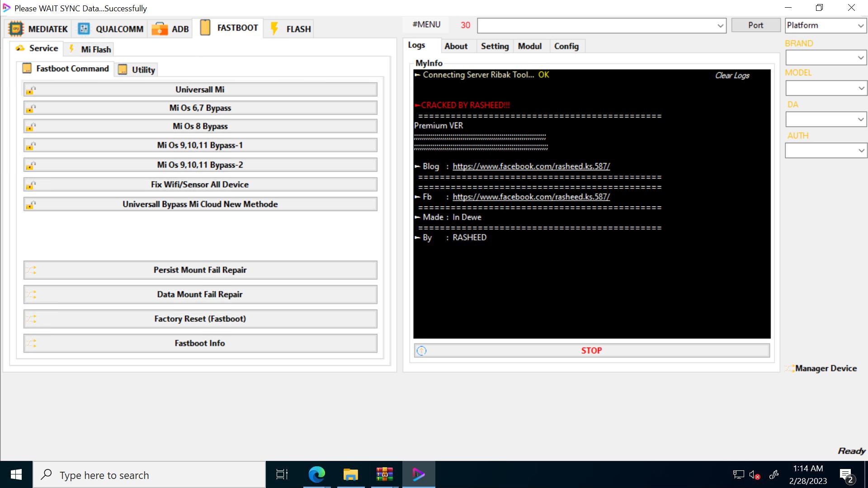Image resolution: width=868 pixels, height=488 pixels.
Task: Click the unlock icon on Bypass-1 row
Action: coord(31,145)
